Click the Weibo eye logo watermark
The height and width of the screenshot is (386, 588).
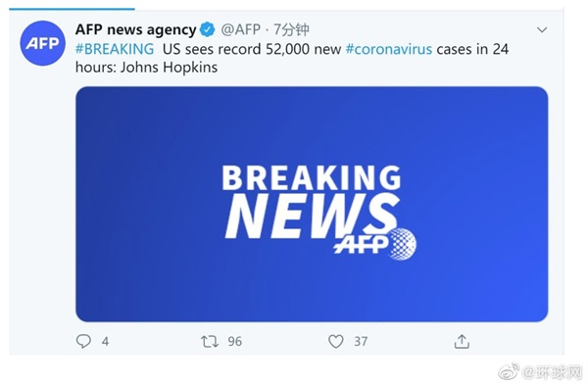(x=509, y=371)
